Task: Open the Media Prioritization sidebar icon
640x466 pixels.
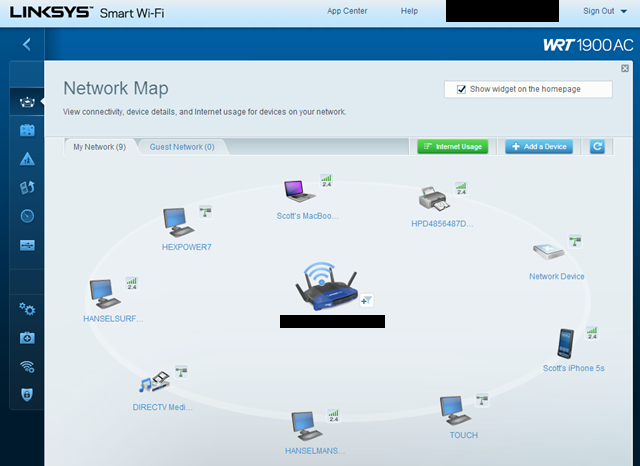Action: [27, 187]
